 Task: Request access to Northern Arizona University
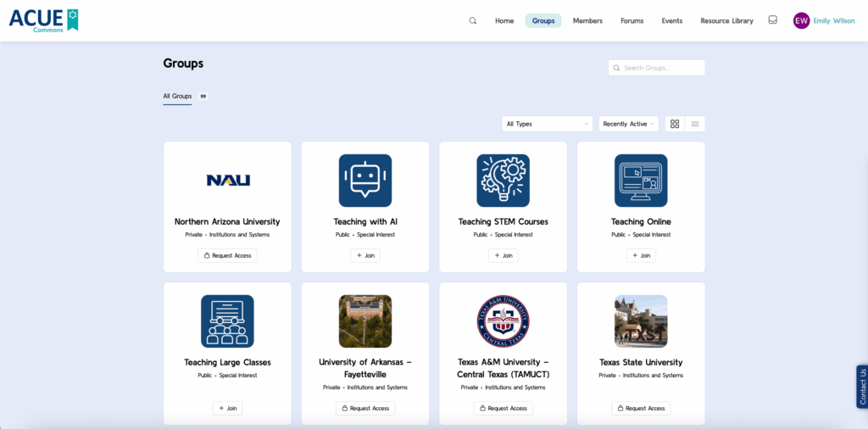point(227,256)
